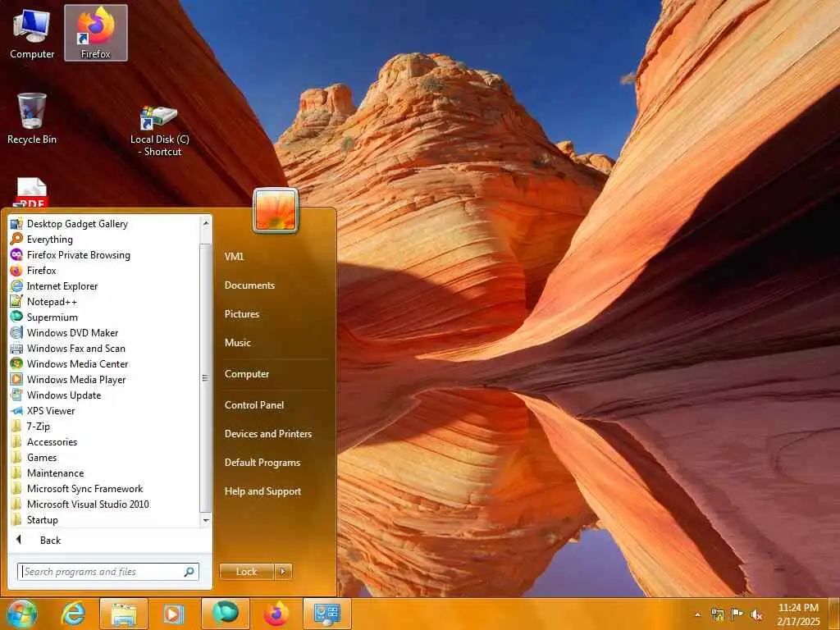The width and height of the screenshot is (840, 630).
Task: Select the Recycle Bin desktop icon
Action: tap(32, 118)
